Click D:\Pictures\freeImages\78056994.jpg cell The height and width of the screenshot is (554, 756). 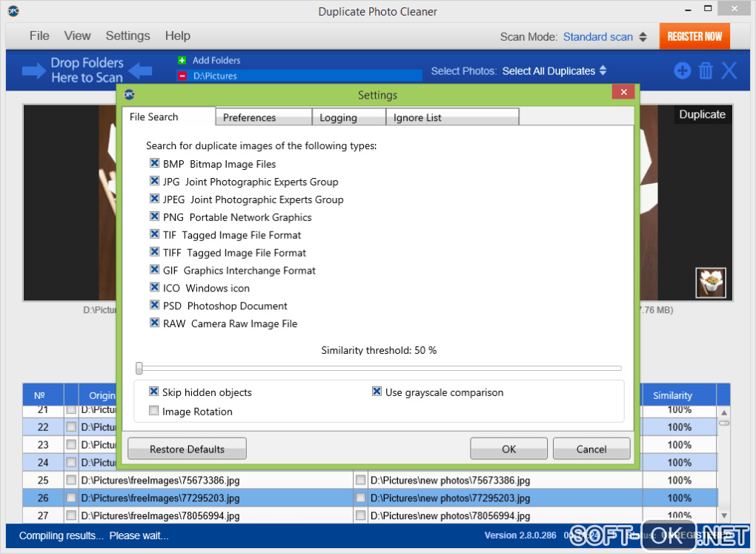[216, 515]
